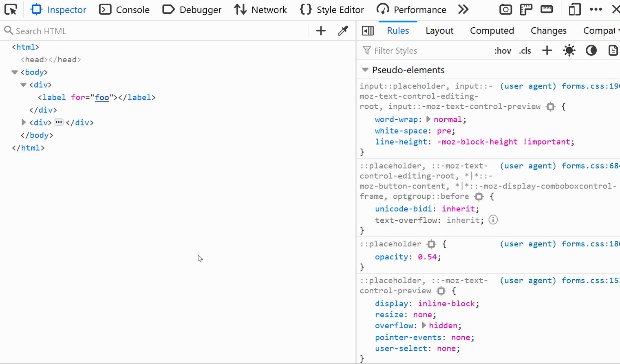Select the Layout sidebar tab

(439, 31)
